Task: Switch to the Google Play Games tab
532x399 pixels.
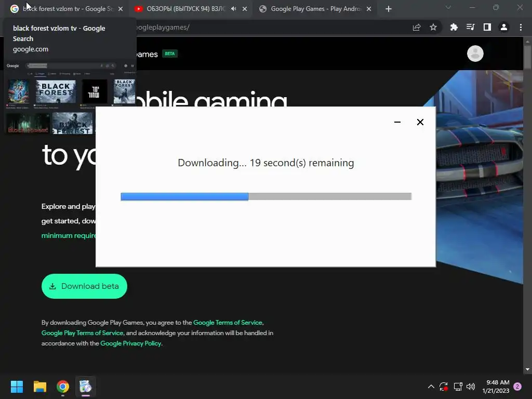Action: [x=315, y=9]
